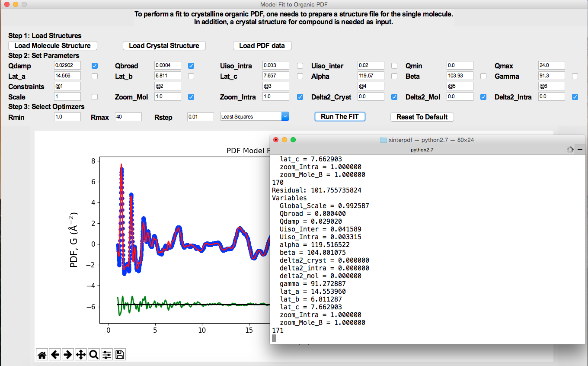The height and width of the screenshot is (366, 588).
Task: Click the Rmax field showing 40
Action: 128,117
